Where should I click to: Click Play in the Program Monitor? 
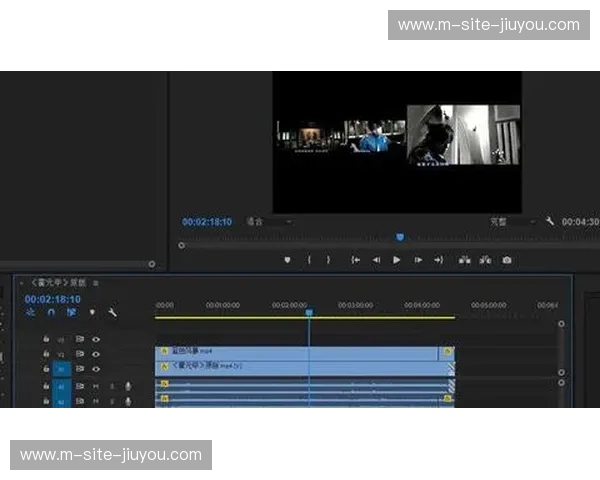click(397, 260)
